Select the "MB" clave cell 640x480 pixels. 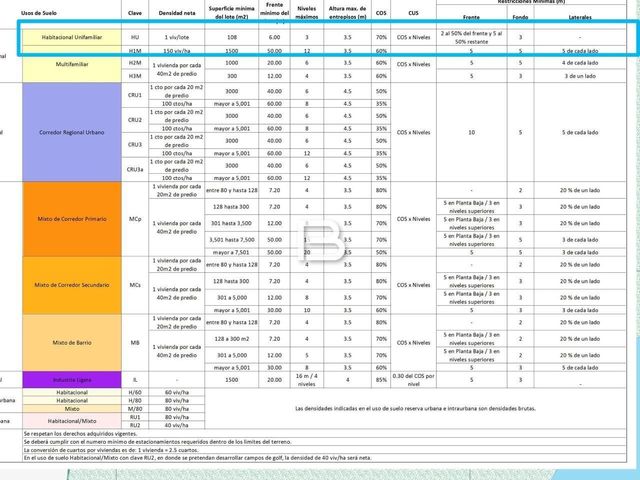click(135, 342)
